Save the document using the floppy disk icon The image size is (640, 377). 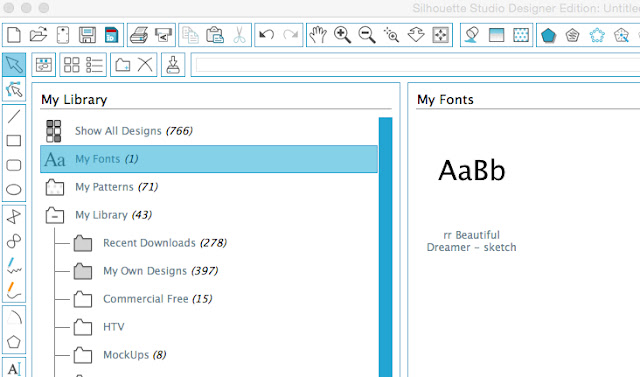click(x=87, y=35)
